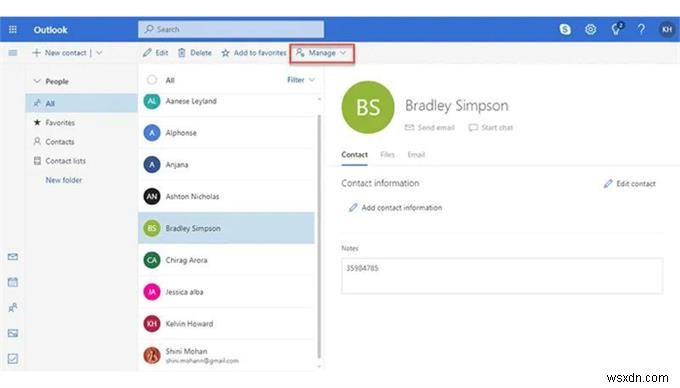The height and width of the screenshot is (388, 680).
Task: Open Settings gear icon
Action: point(590,29)
